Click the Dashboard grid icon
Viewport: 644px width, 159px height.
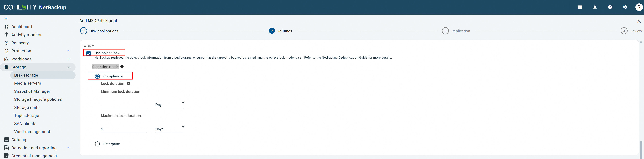coord(7,27)
